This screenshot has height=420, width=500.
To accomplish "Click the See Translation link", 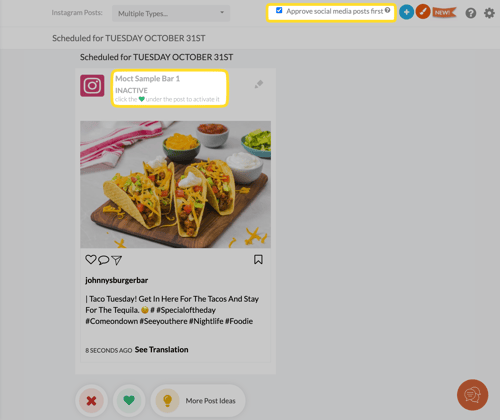I will [x=161, y=350].
